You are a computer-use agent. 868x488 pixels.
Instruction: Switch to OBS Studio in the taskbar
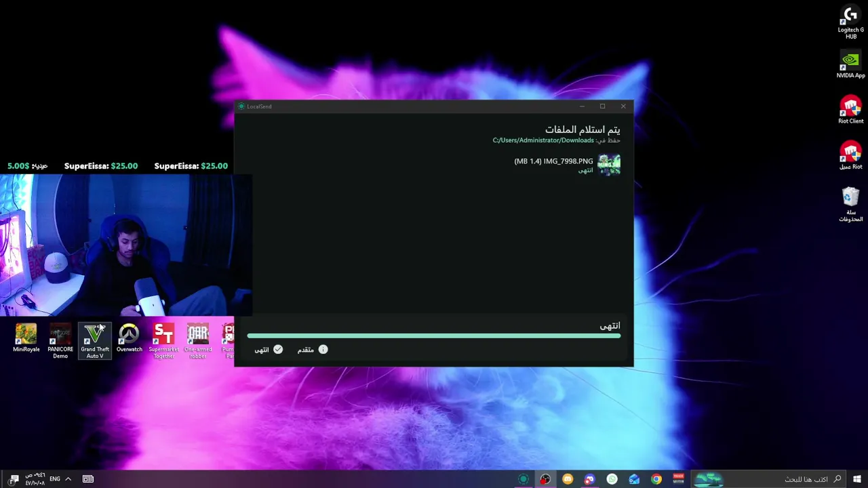[x=545, y=479]
